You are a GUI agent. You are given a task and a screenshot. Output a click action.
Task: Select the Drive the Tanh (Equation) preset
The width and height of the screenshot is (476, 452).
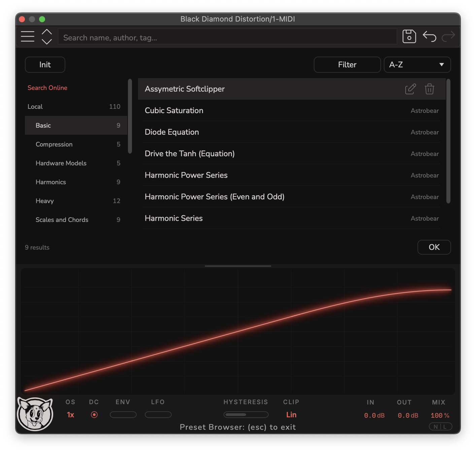(292, 154)
